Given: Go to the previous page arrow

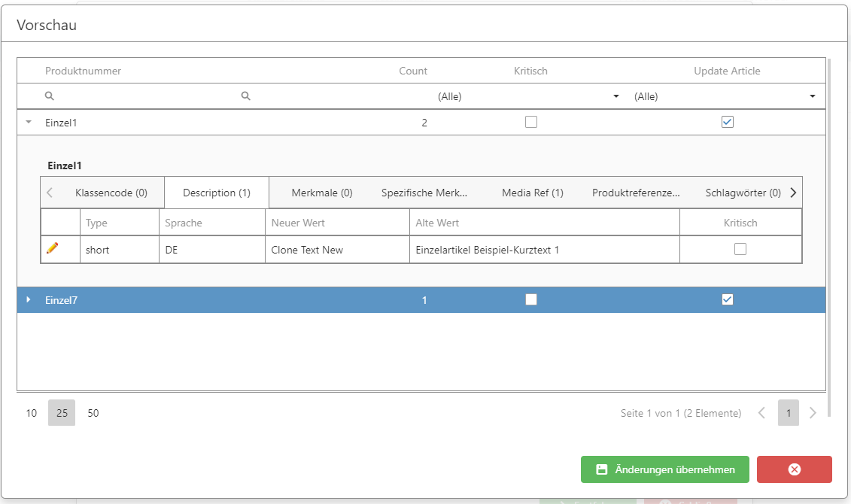Looking at the screenshot, I should (x=762, y=413).
